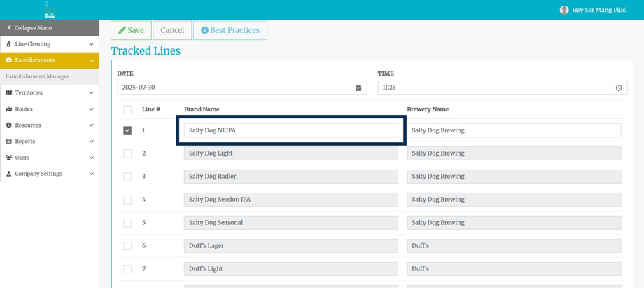Viewport: 644px width, 288px height.
Task: Click line 6 Duff's brewery field
Action: (x=514, y=246)
